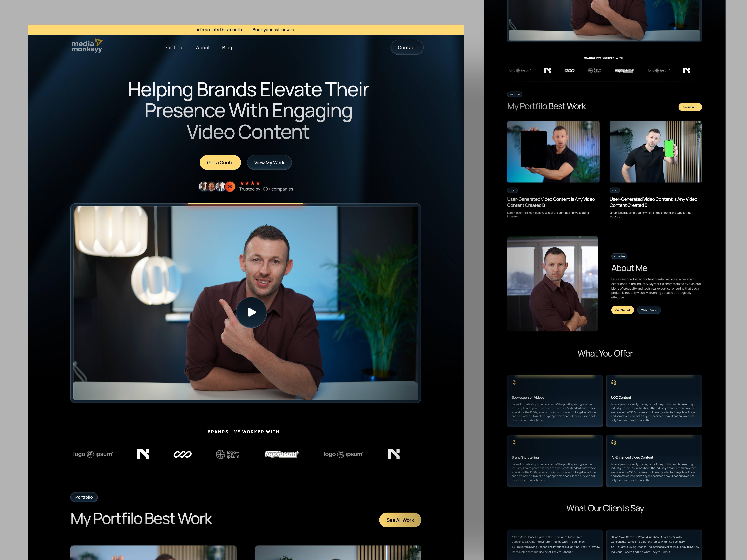
Task: Click the AI-Enhanced Video Content icon
Action: point(614,442)
